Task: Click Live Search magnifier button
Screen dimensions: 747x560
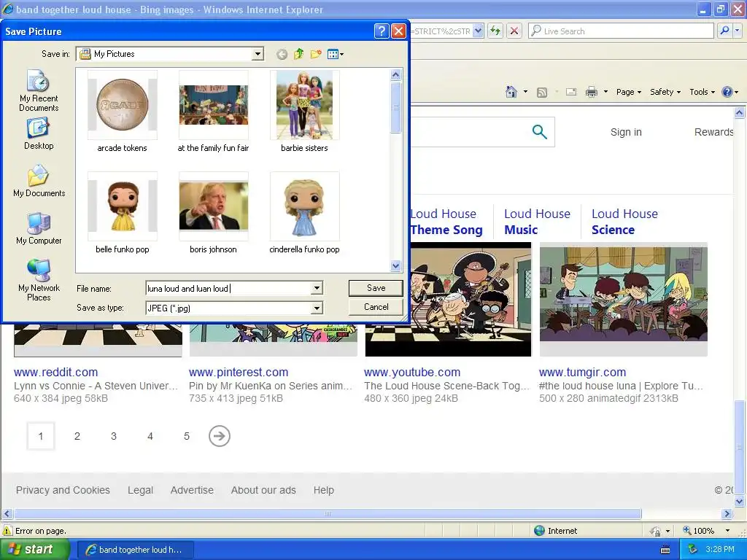Action: click(x=724, y=31)
